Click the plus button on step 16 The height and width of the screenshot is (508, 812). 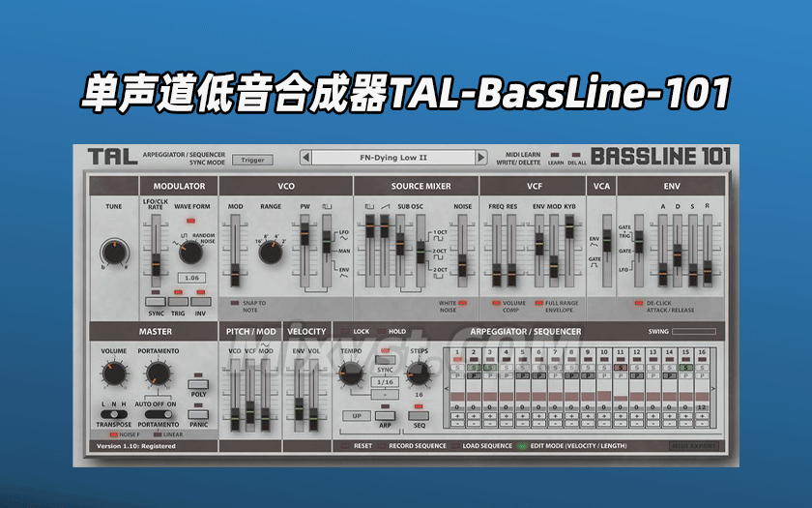pyautogui.click(x=702, y=416)
